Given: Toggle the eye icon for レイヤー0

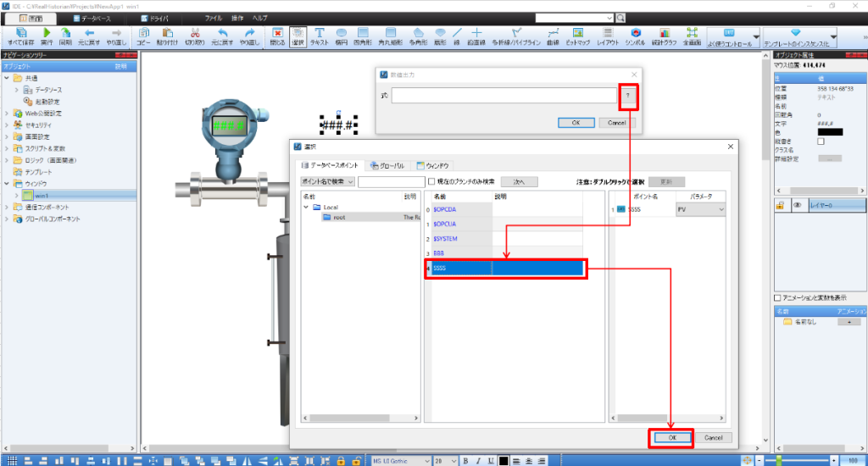Looking at the screenshot, I should (797, 205).
